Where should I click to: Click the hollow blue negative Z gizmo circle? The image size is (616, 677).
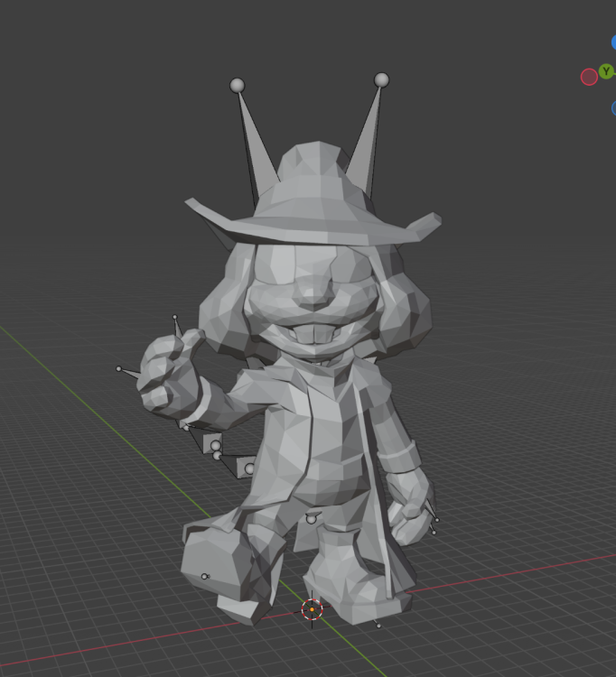coord(613,108)
